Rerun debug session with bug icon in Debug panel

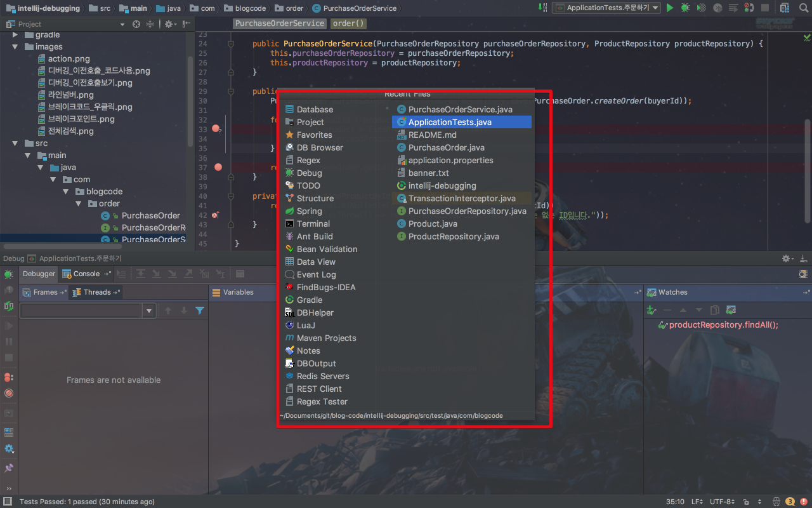(9, 274)
